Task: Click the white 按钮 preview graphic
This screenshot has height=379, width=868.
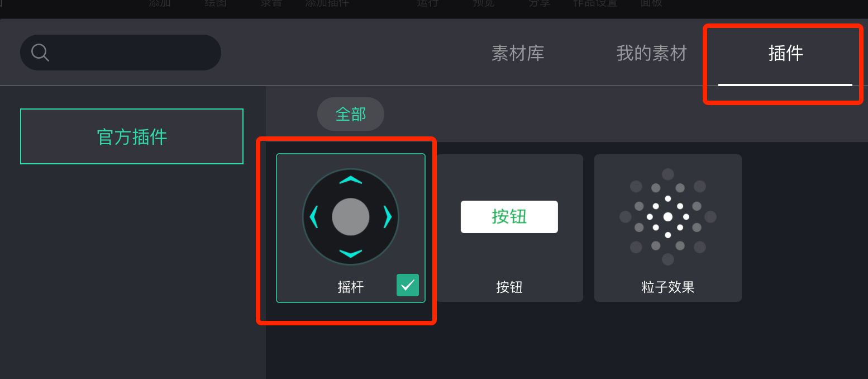Action: pos(509,216)
